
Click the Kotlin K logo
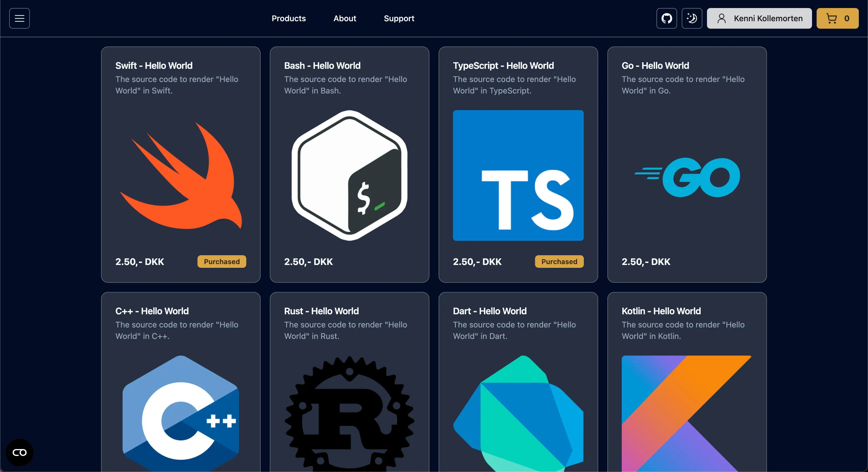(x=687, y=414)
